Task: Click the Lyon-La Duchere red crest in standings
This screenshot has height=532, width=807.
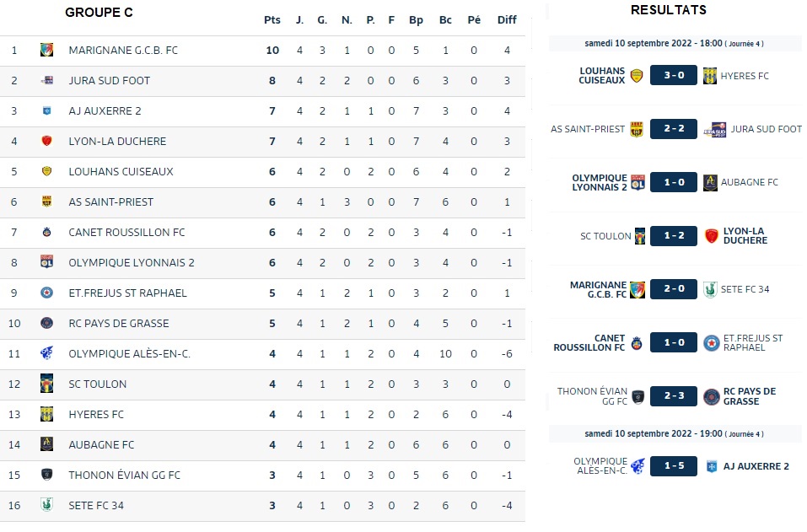Action: 47,141
